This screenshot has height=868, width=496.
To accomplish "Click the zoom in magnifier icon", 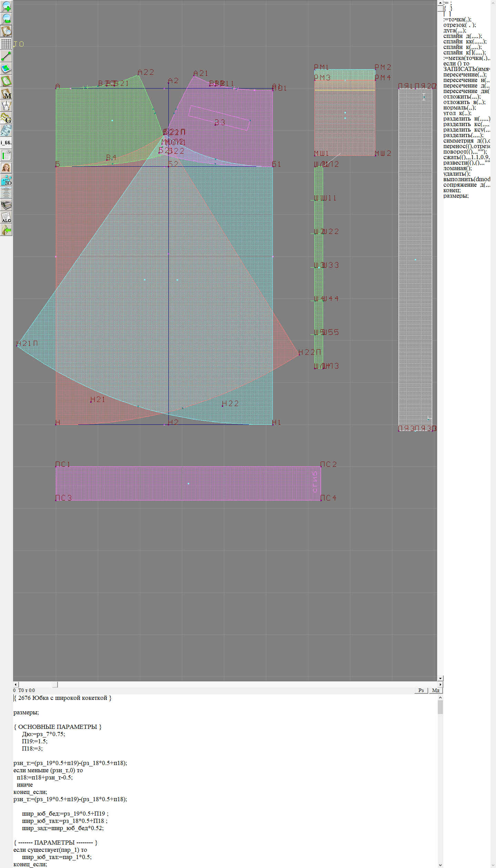I will 6,6.
